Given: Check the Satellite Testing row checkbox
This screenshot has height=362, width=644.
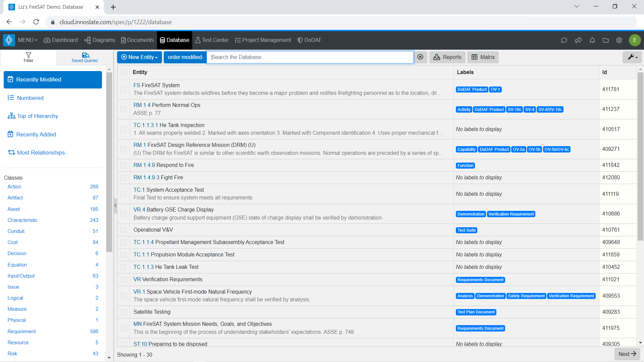Looking at the screenshot, I should [x=123, y=312].
